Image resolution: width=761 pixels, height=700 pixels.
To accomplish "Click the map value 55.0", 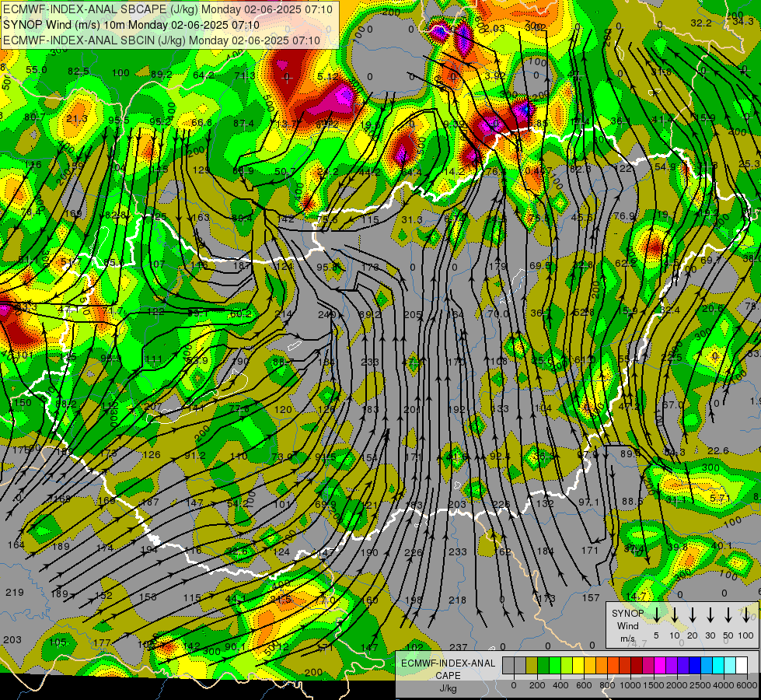I will pyautogui.click(x=36, y=70).
